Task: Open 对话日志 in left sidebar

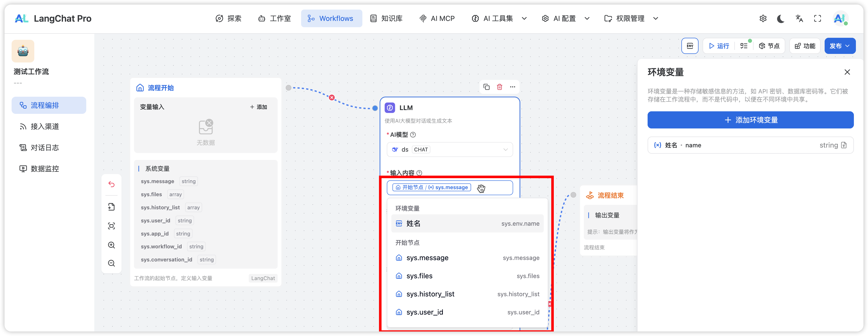Action: (x=44, y=147)
